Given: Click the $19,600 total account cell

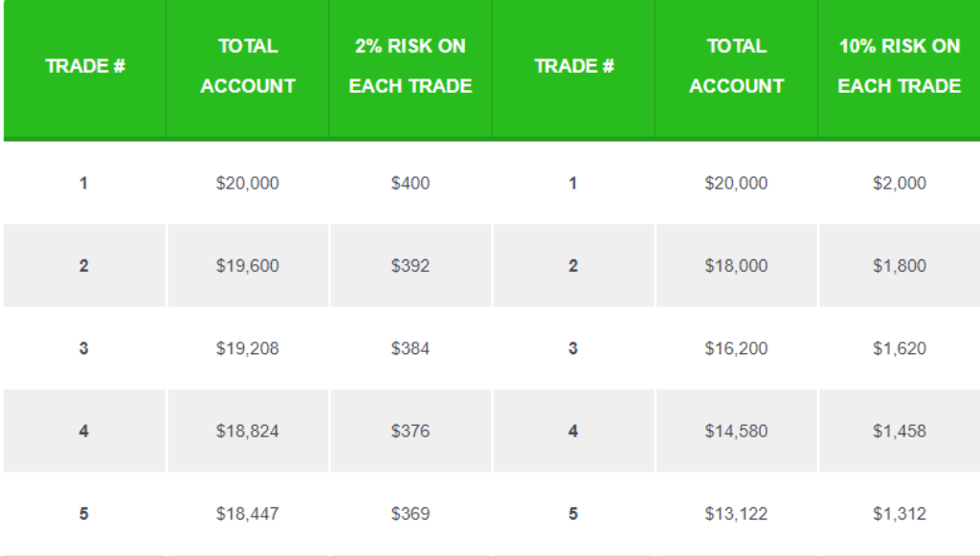Looking at the screenshot, I should pos(248,265).
